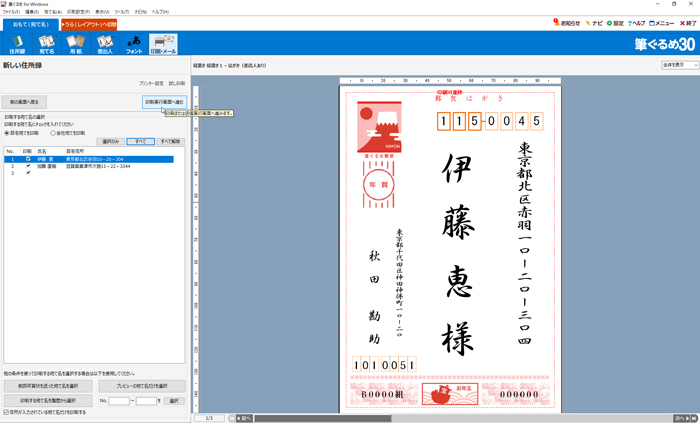The width and height of the screenshot is (700, 423).
Task: Click the first No. range input field
Action: [119, 400]
